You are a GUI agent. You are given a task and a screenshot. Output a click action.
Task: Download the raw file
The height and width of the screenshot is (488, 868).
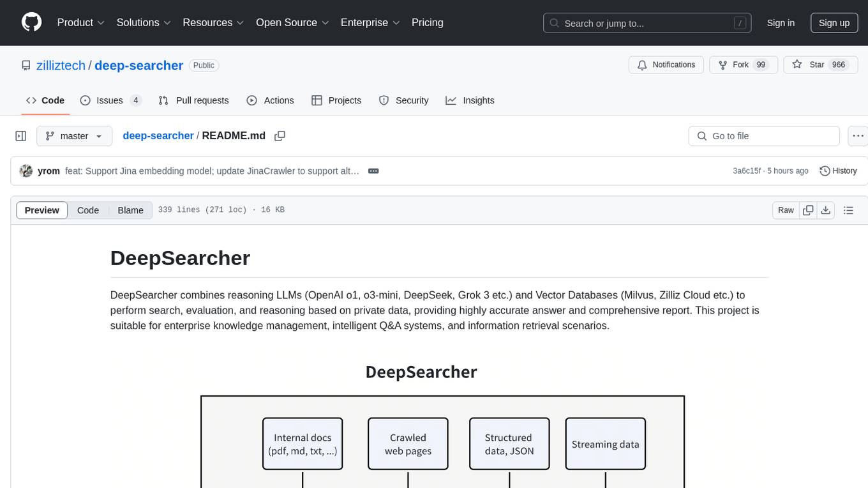pos(825,210)
